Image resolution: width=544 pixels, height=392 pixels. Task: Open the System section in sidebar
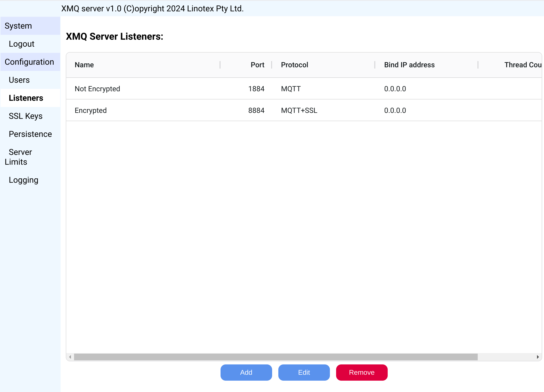tap(30, 26)
